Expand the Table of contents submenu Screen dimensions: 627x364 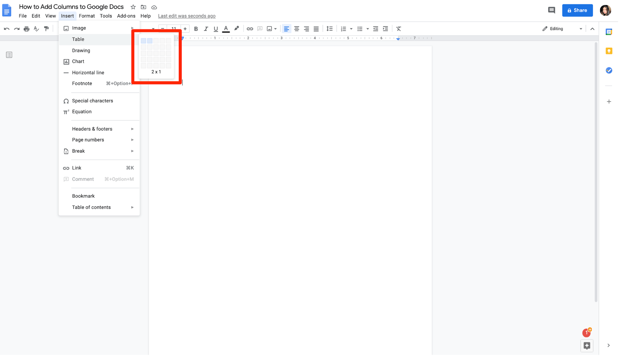[91, 207]
